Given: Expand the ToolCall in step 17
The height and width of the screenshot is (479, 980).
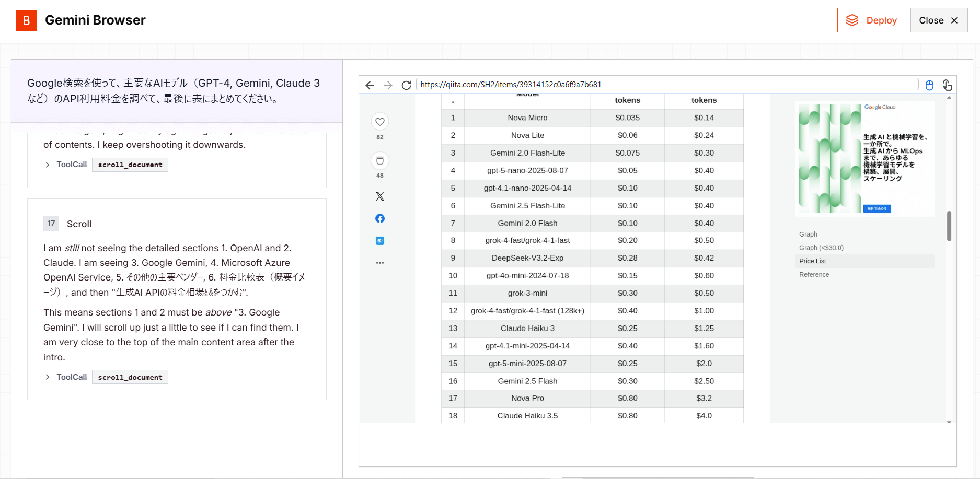Looking at the screenshot, I should click(48, 377).
